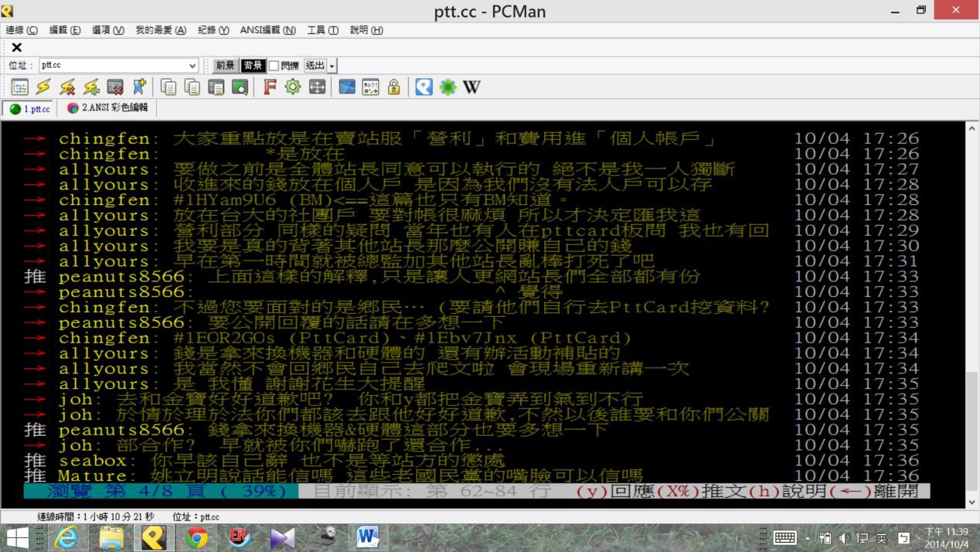
Task: Click the padlock icon in toolbar
Action: click(x=393, y=87)
